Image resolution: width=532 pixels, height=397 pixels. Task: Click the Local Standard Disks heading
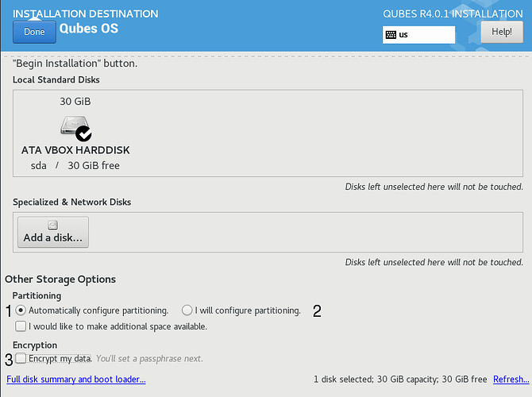click(56, 79)
